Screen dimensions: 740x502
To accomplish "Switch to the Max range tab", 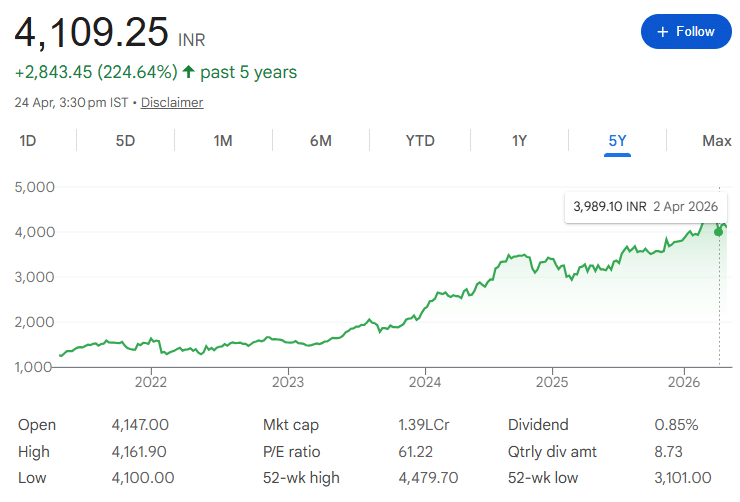I will pyautogui.click(x=716, y=141).
